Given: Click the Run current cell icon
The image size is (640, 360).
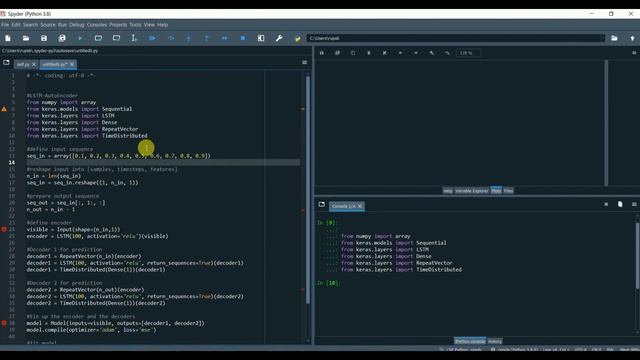Looking at the screenshot, I should tap(98, 38).
